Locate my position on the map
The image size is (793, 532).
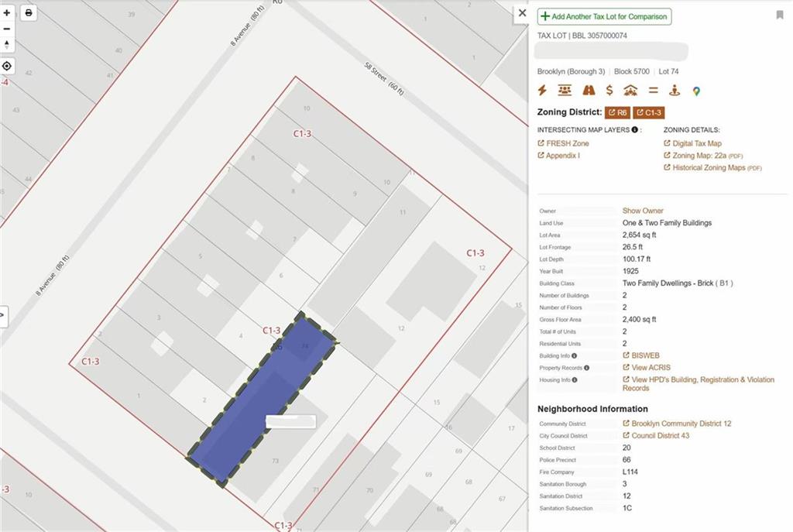[6, 67]
